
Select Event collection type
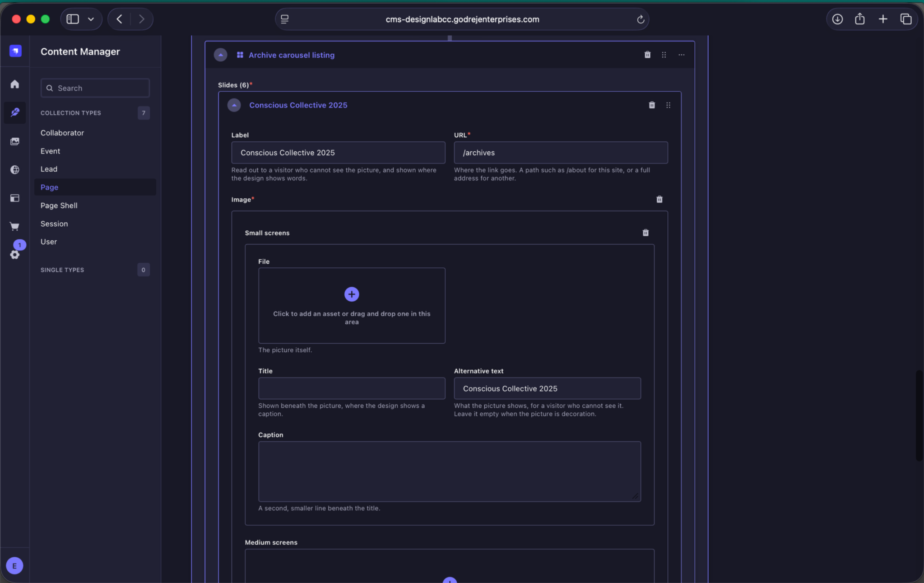click(50, 151)
